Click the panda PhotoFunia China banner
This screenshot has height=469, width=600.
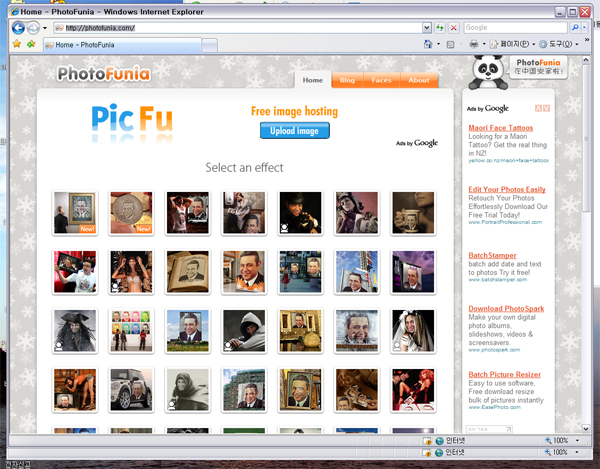coord(518,72)
